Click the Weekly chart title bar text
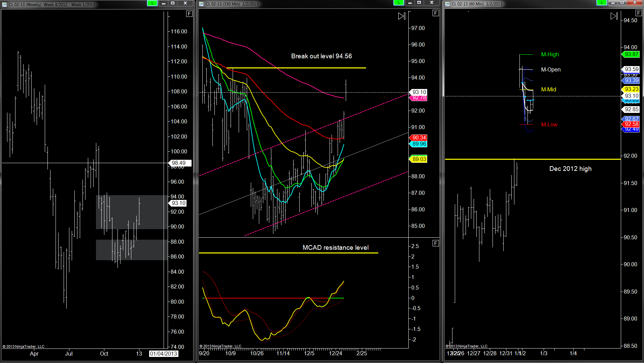 52,4
